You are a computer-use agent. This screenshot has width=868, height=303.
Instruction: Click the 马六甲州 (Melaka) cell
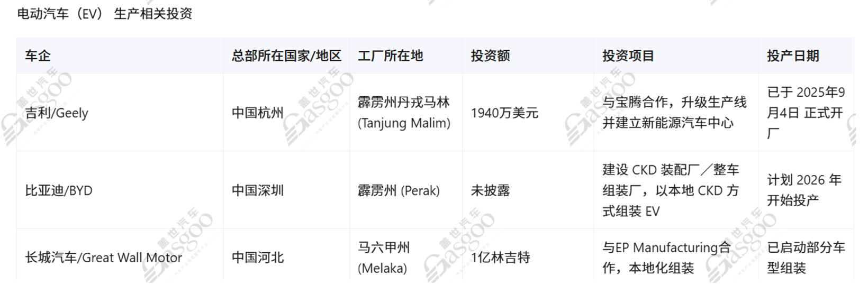click(x=384, y=258)
